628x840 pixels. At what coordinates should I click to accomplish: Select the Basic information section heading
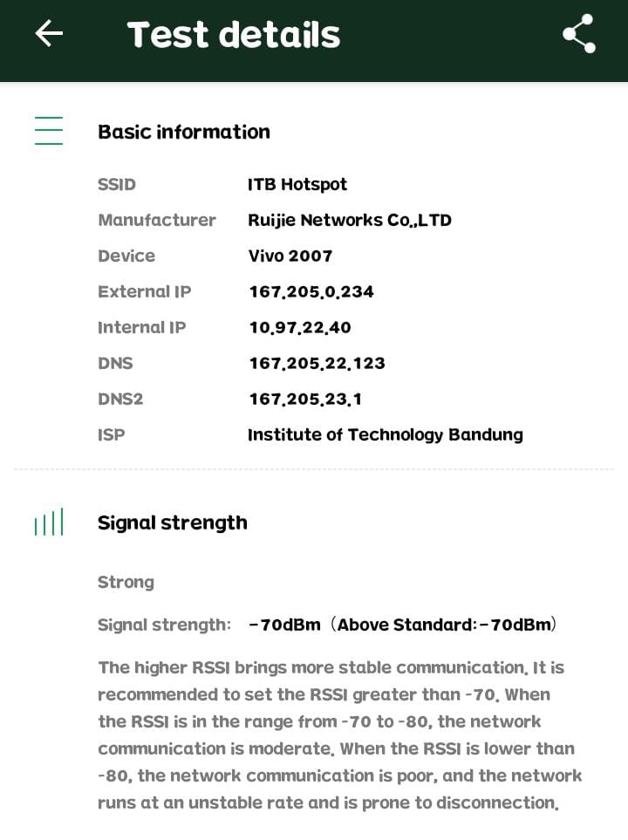184,132
